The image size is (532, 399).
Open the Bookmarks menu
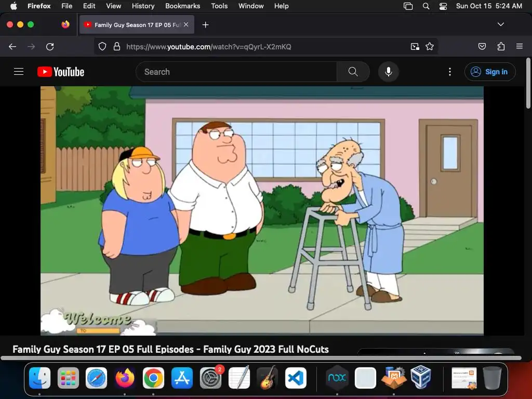(182, 6)
